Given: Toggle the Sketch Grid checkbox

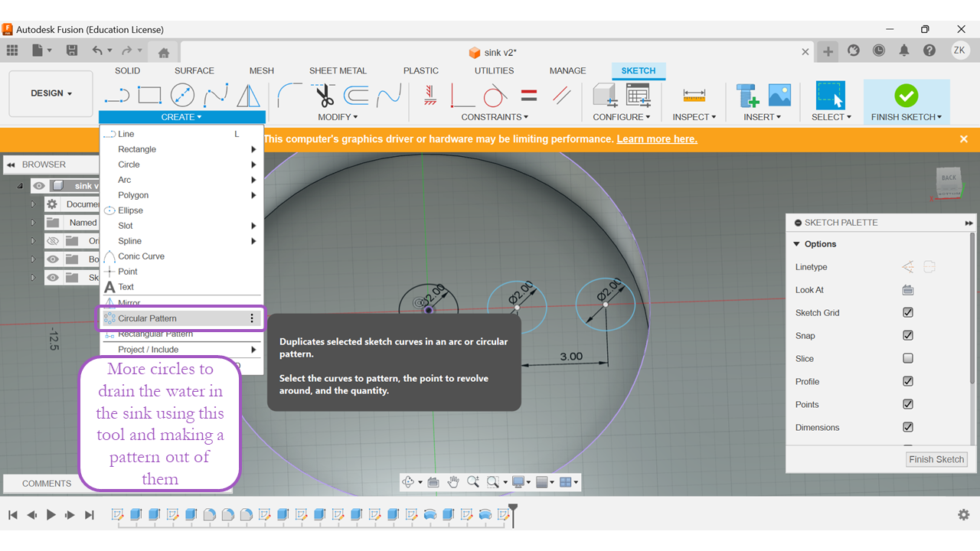Looking at the screenshot, I should [x=908, y=313].
